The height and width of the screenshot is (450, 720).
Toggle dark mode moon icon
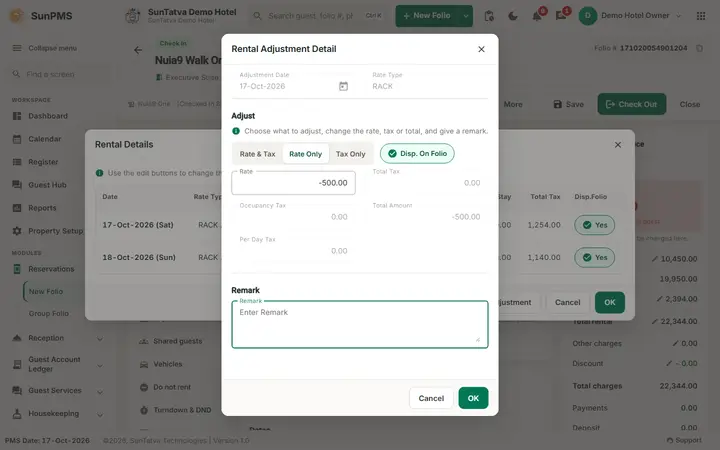[513, 16]
